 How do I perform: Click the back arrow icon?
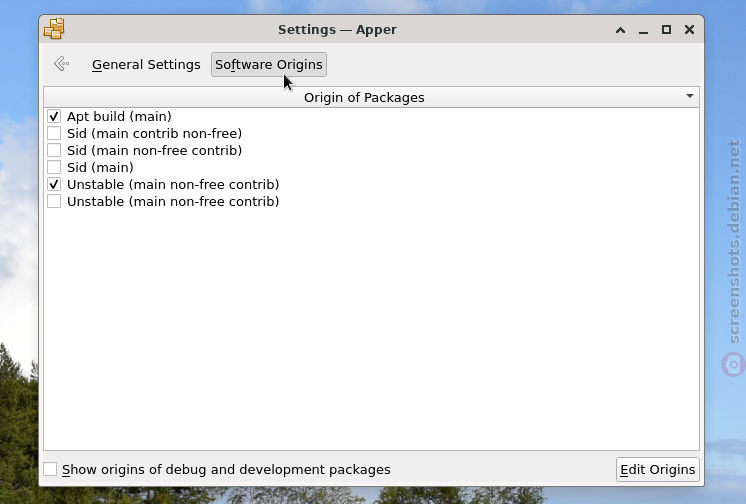61,64
